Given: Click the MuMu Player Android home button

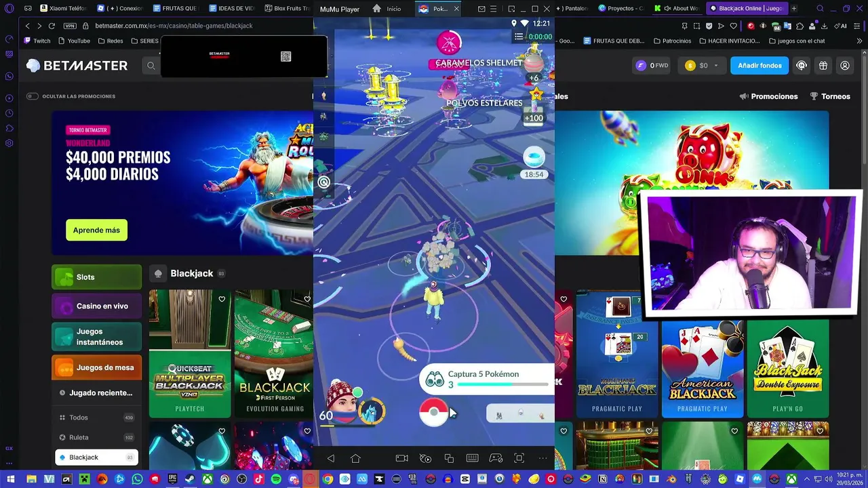Looking at the screenshot, I should pos(355,459).
